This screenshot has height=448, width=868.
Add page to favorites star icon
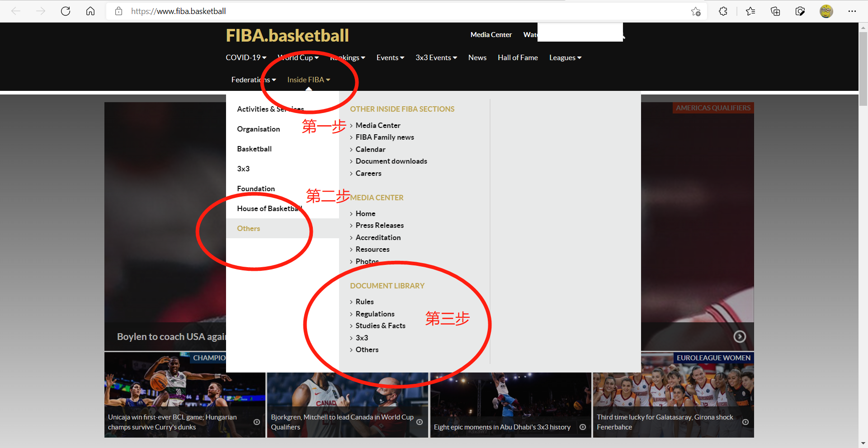pos(696,11)
